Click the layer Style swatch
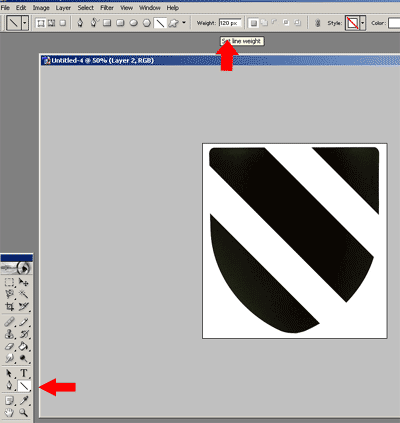The image size is (400, 423). point(352,23)
